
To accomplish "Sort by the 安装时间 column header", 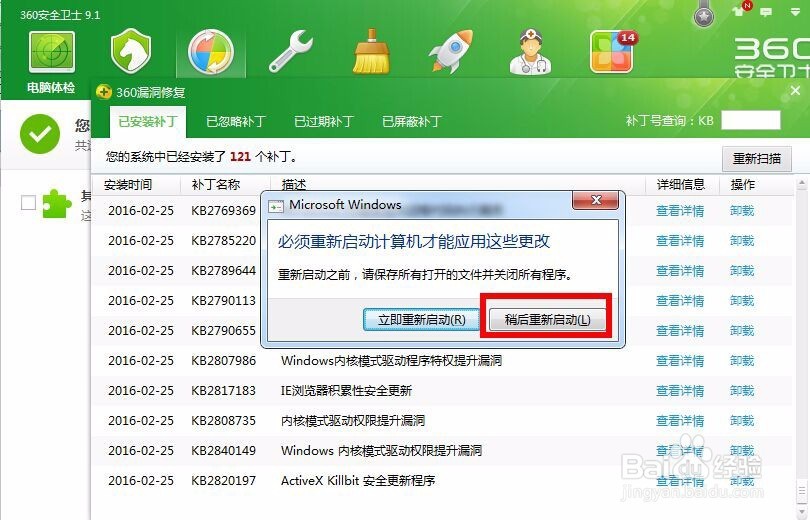I will [128, 184].
